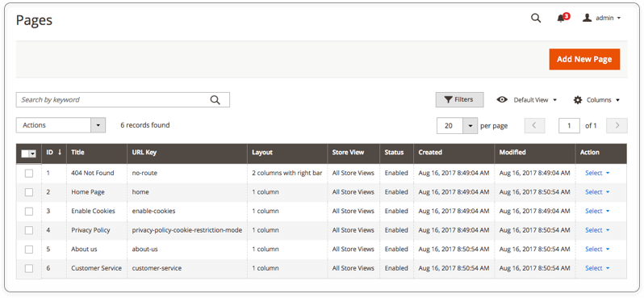
Task: Tick checkbox for Privacy Policy row
Action: [x=29, y=231]
